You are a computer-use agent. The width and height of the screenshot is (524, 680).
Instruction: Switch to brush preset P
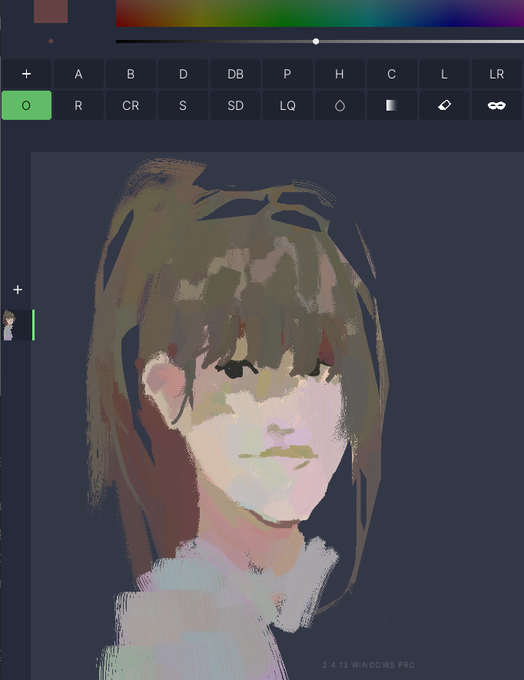(x=287, y=74)
